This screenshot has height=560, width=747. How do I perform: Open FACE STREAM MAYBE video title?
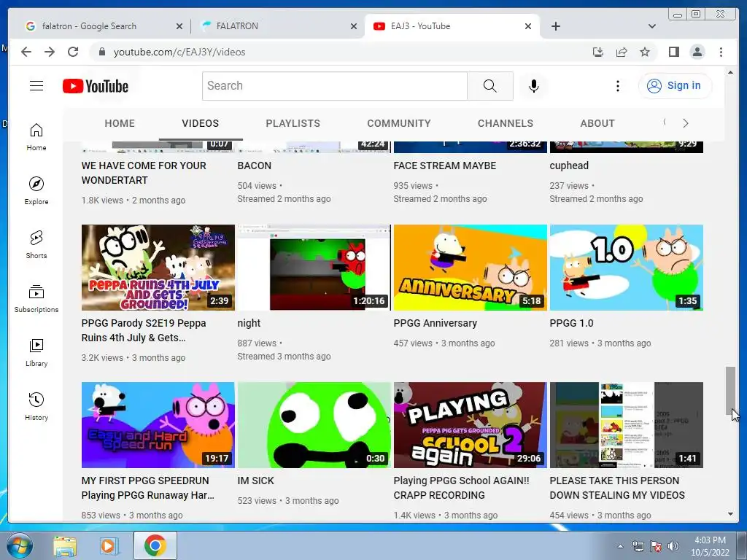444,166
